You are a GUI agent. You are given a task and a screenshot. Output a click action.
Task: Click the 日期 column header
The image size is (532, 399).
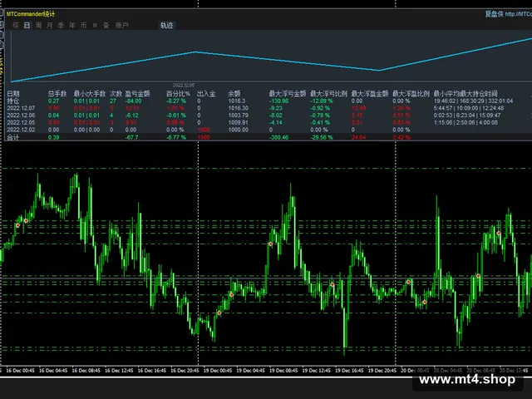point(13,94)
